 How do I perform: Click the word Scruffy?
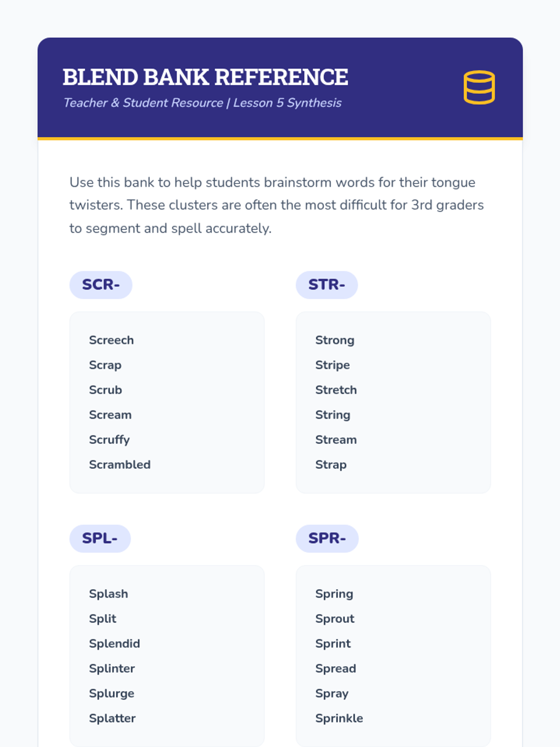[109, 440]
